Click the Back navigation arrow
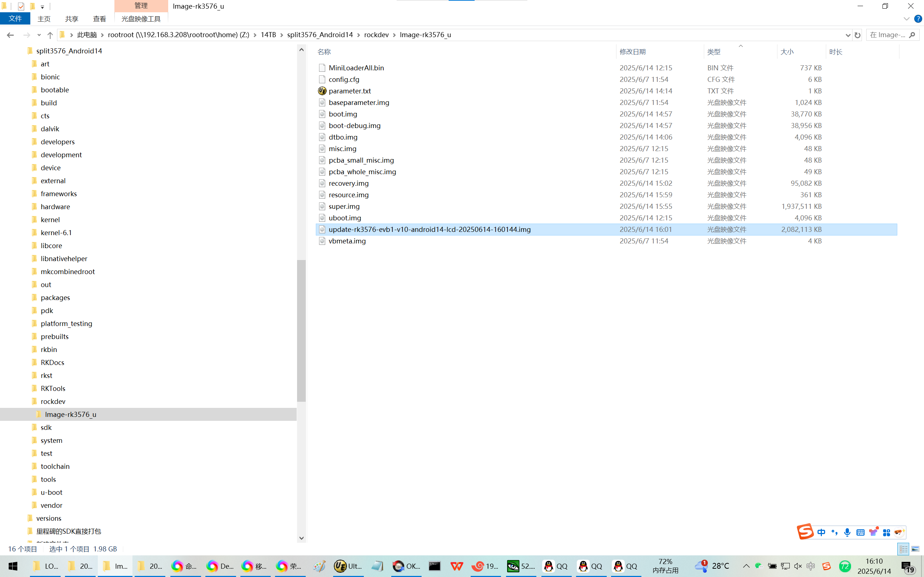 10,35
